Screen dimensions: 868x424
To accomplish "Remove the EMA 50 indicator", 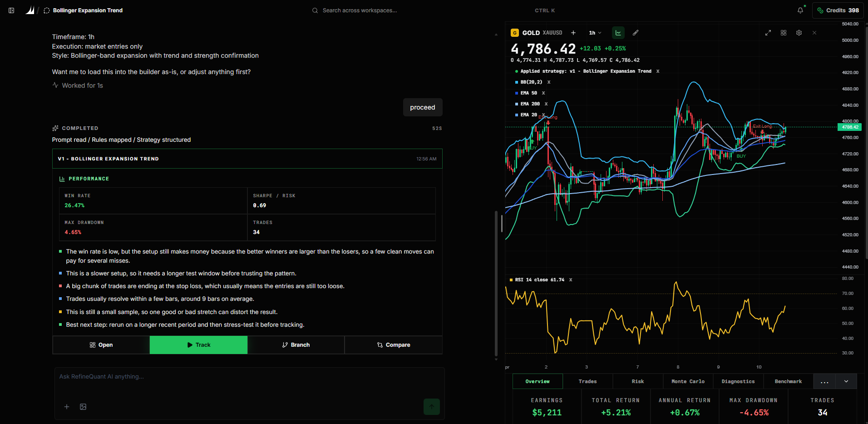I will (543, 93).
